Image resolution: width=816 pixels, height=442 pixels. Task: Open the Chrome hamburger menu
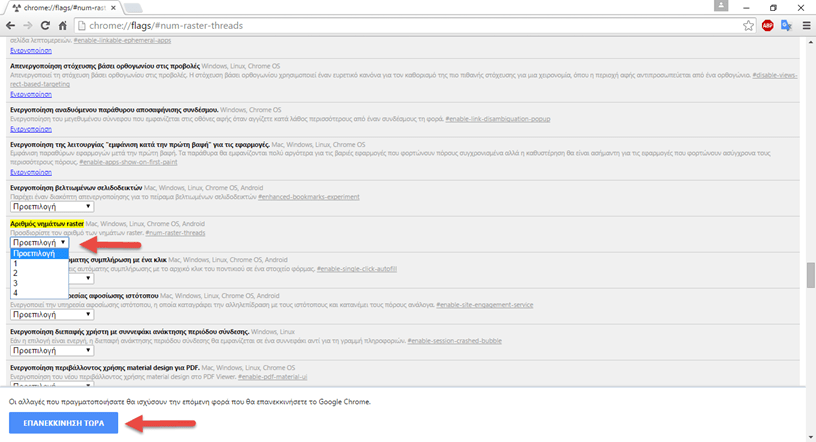[x=806, y=26]
